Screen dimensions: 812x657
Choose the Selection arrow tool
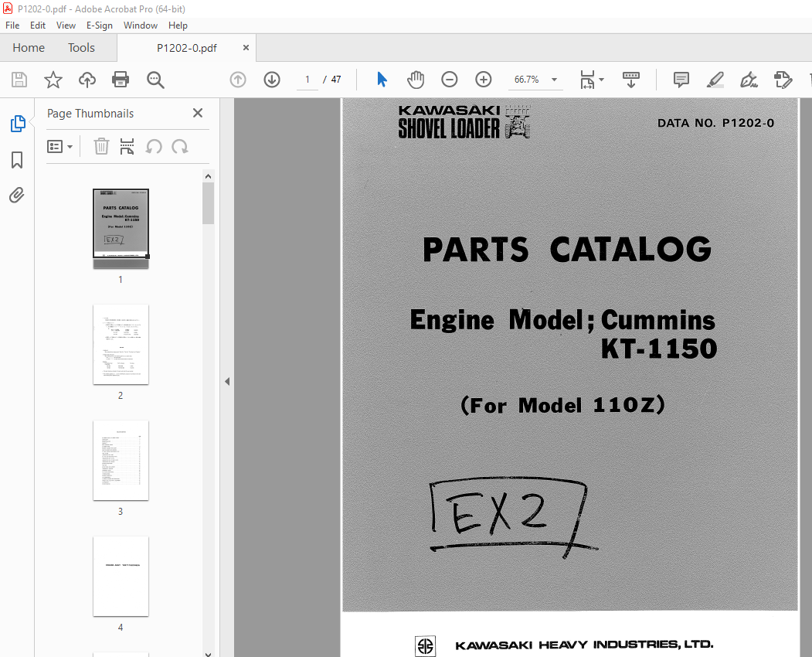tap(382, 80)
